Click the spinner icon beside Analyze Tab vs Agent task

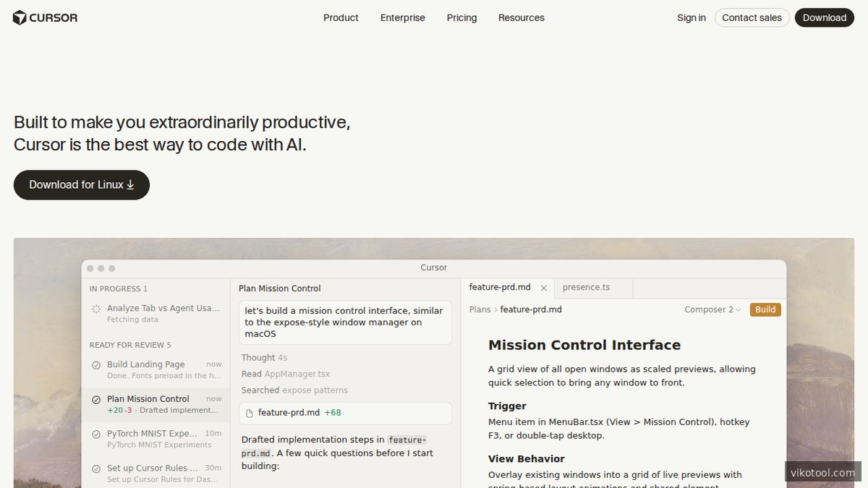pos(95,309)
